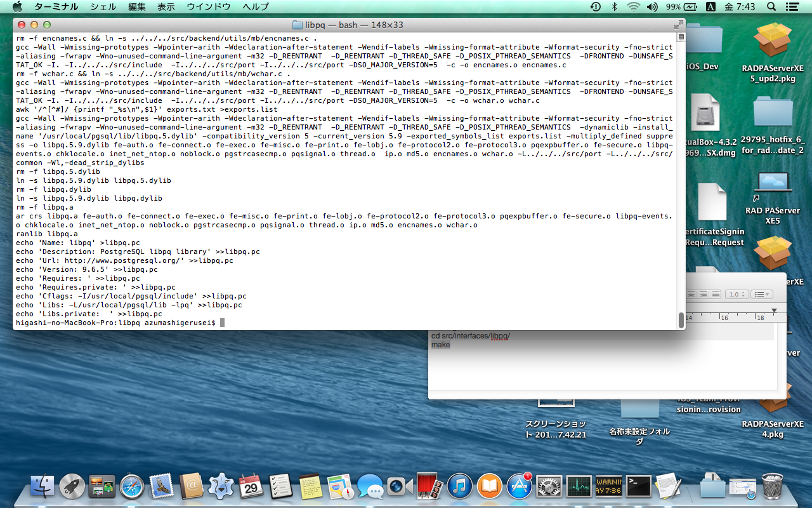
Task: Open the ターミナル menu
Action: point(56,7)
